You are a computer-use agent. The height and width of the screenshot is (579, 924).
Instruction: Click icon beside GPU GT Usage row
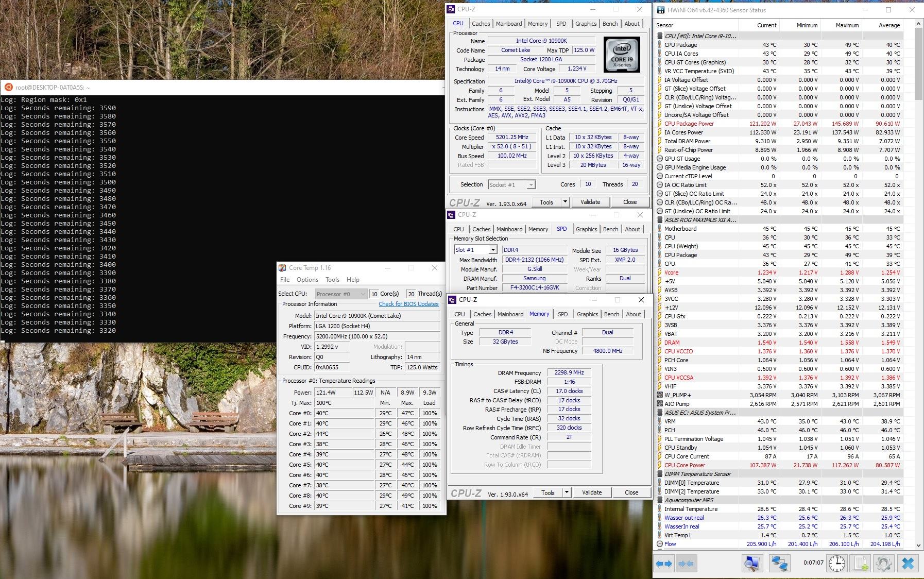point(660,159)
